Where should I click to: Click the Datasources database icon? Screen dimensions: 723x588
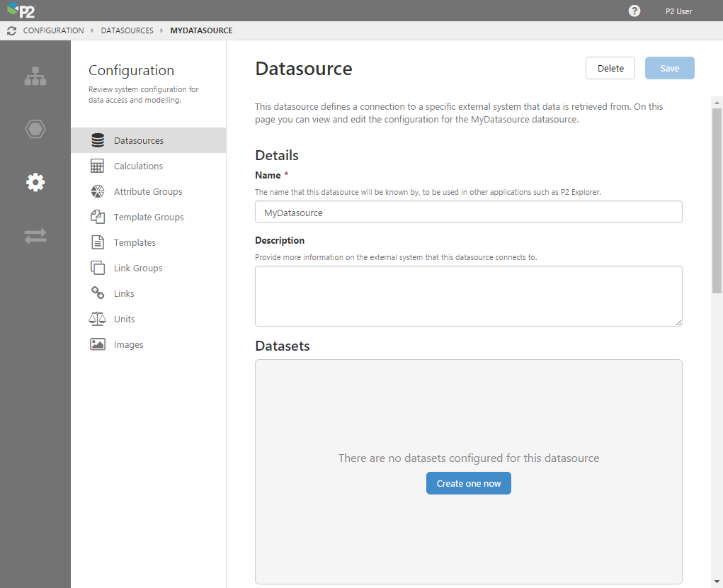click(x=98, y=140)
